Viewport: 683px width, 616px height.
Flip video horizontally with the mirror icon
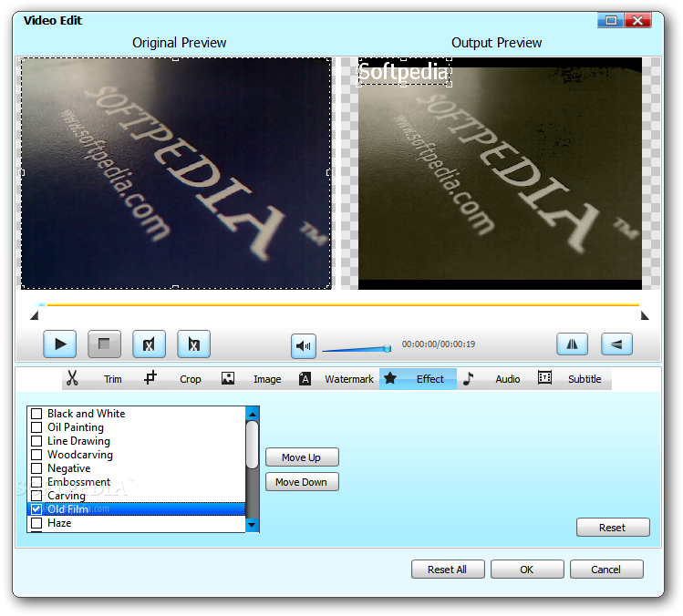[572, 344]
